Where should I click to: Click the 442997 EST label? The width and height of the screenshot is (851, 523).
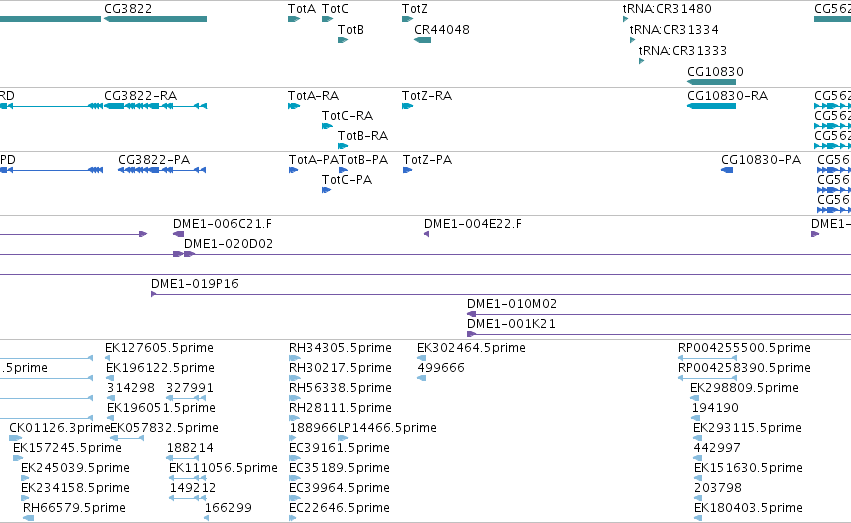[717, 448]
